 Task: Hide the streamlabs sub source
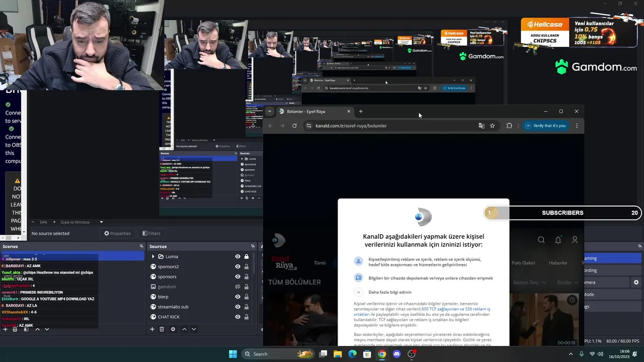pos(237,307)
